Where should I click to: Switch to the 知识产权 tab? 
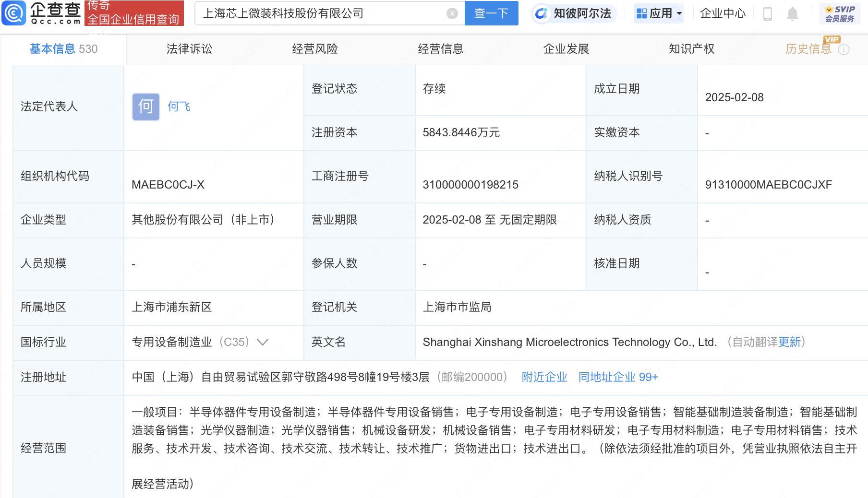(x=692, y=49)
